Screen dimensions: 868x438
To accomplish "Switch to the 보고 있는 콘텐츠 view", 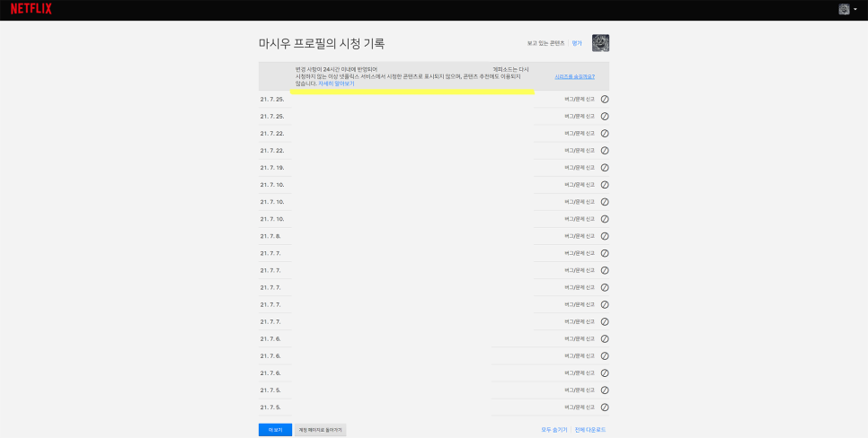I will 545,43.
